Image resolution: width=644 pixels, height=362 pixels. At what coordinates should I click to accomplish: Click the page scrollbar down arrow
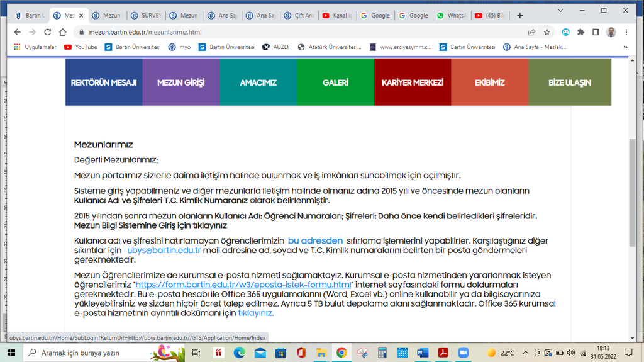[x=632, y=339]
